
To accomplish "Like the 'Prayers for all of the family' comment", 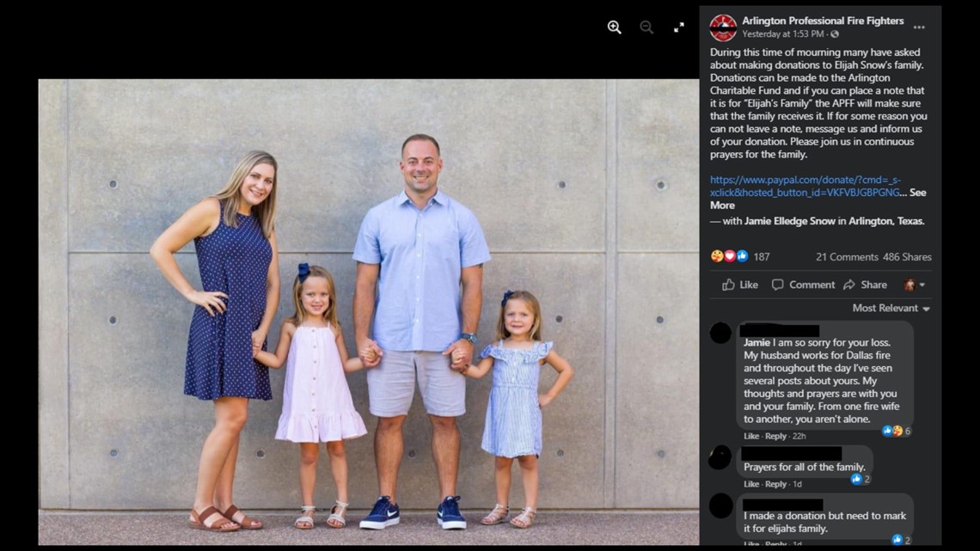I will (x=751, y=484).
